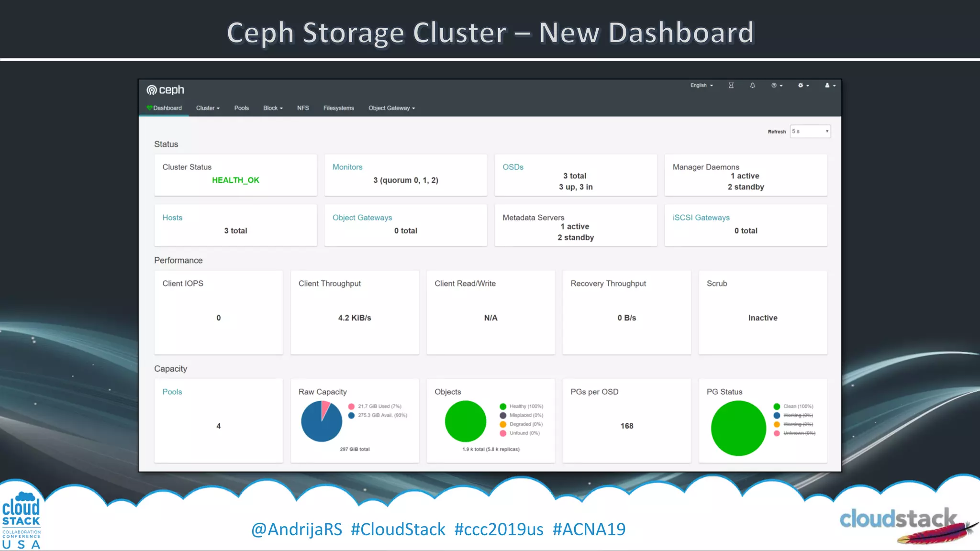
Task: Toggle the Unfound legend entry in Objects
Action: pos(520,433)
